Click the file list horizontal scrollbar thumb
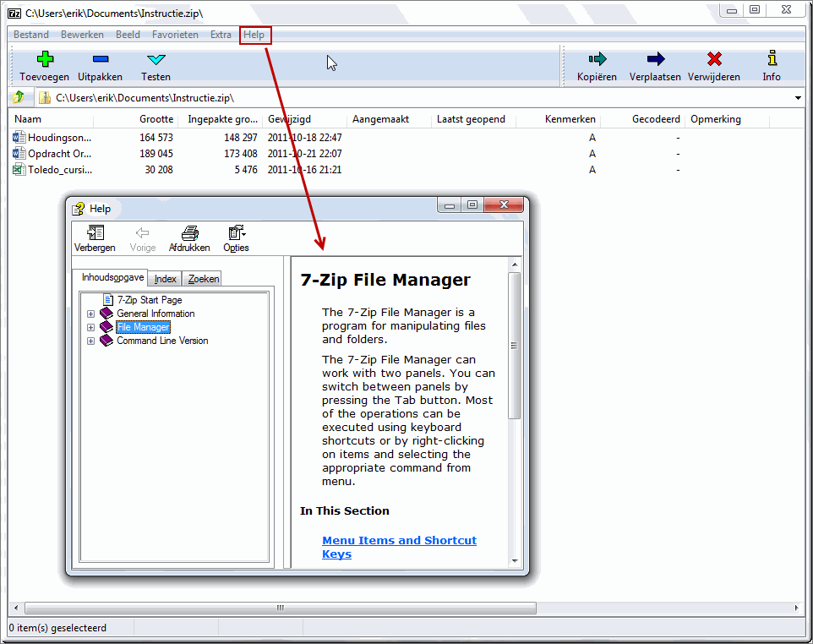This screenshot has height=644, width=813. pyautogui.click(x=281, y=608)
